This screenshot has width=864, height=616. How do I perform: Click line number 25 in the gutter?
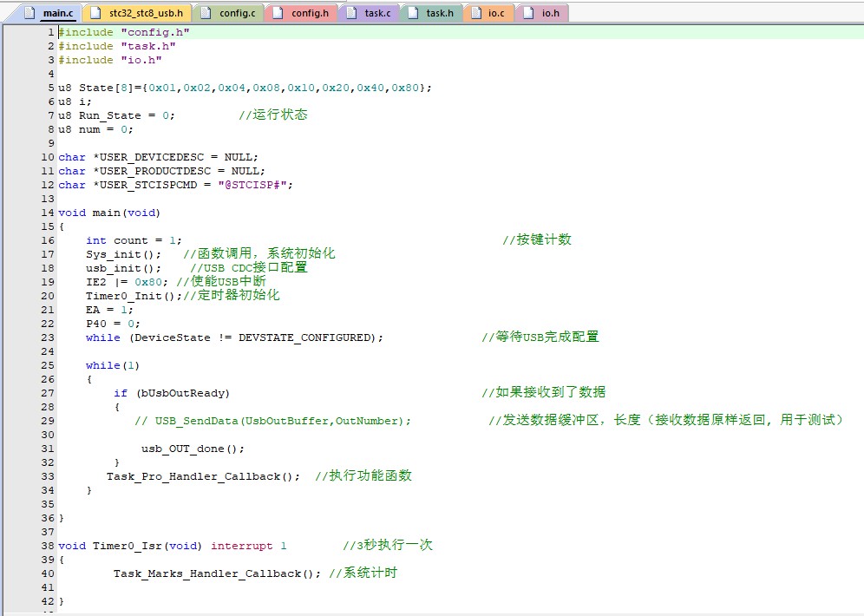[48, 365]
